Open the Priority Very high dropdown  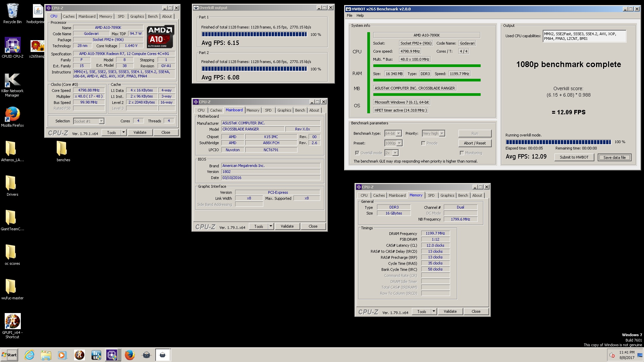pos(442,133)
